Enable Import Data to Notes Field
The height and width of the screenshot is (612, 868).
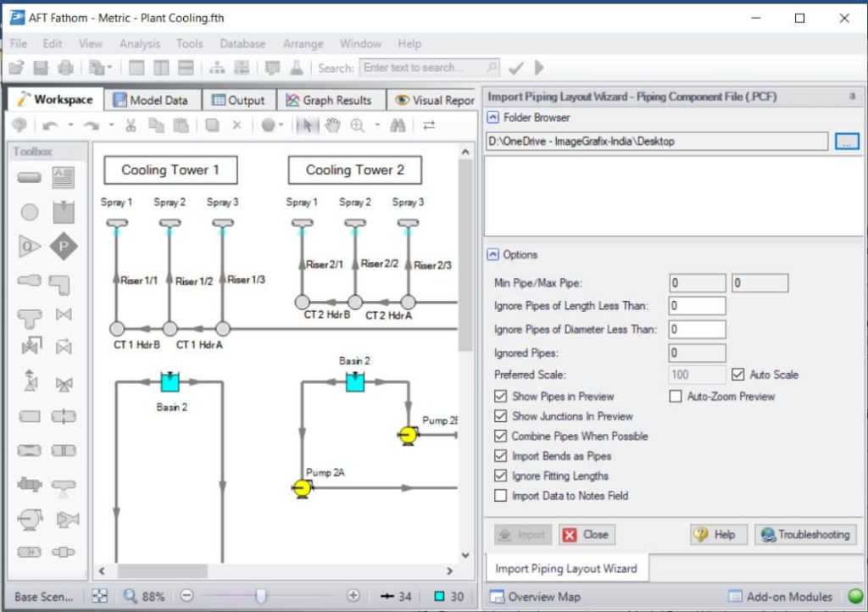click(x=500, y=496)
